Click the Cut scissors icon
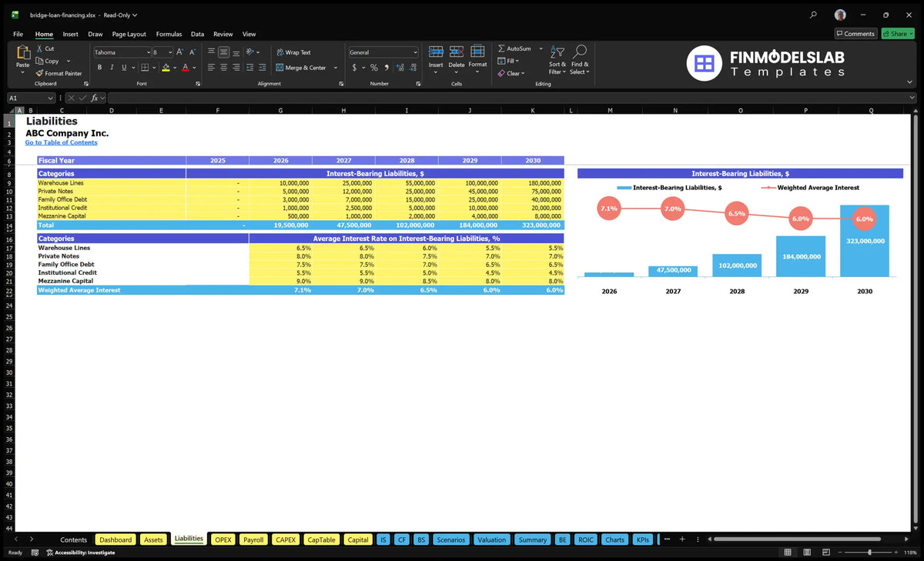This screenshot has height=561, width=924. pyautogui.click(x=39, y=48)
